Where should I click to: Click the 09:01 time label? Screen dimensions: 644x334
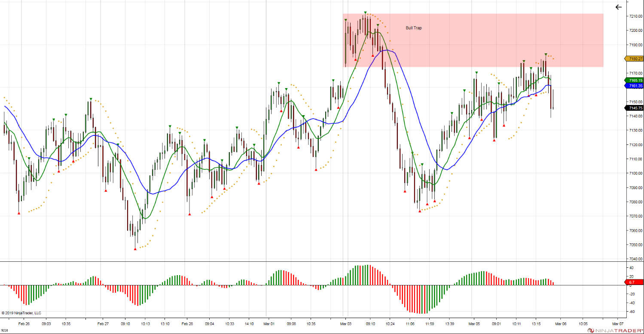coord(496,324)
